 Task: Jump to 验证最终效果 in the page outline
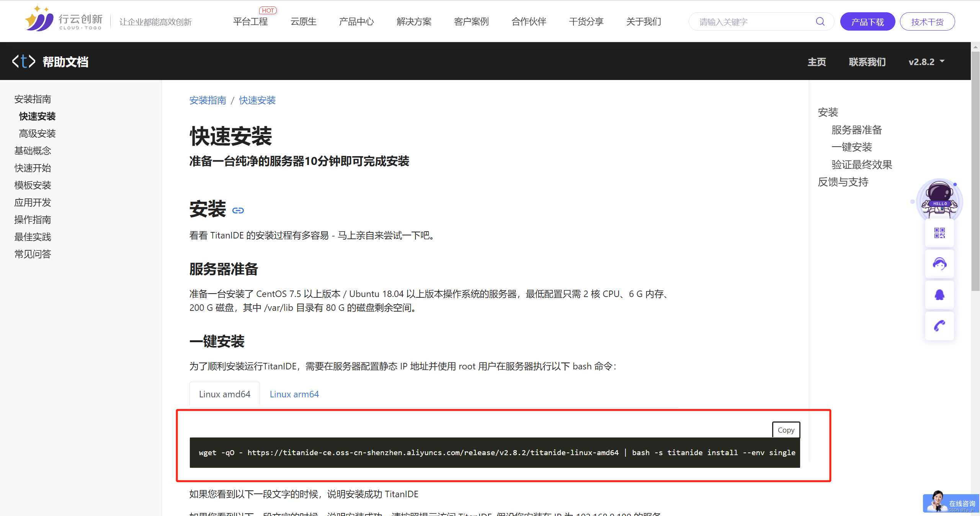[862, 165]
